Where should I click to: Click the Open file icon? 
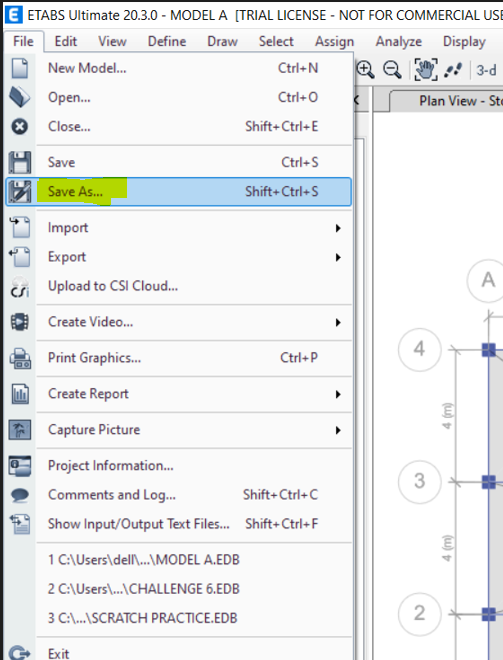pyautogui.click(x=19, y=97)
